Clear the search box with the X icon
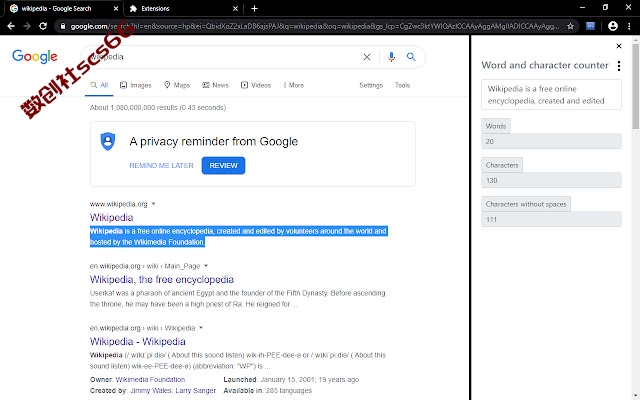 pos(367,57)
